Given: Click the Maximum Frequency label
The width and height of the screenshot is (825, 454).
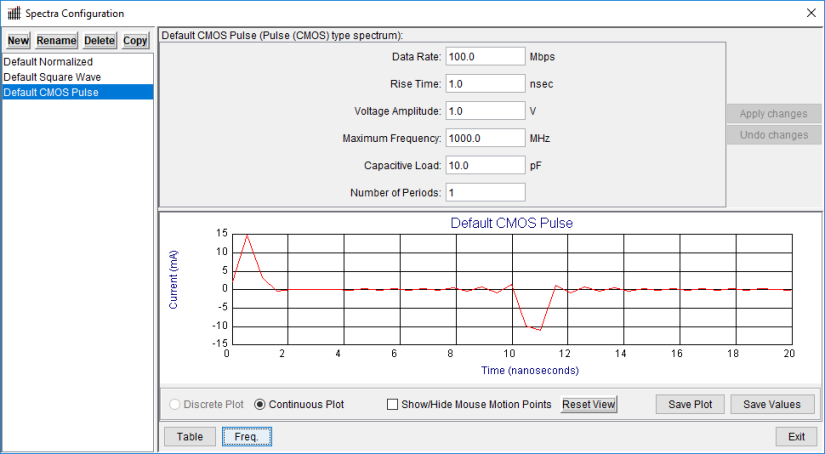Looking at the screenshot, I should tap(392, 138).
